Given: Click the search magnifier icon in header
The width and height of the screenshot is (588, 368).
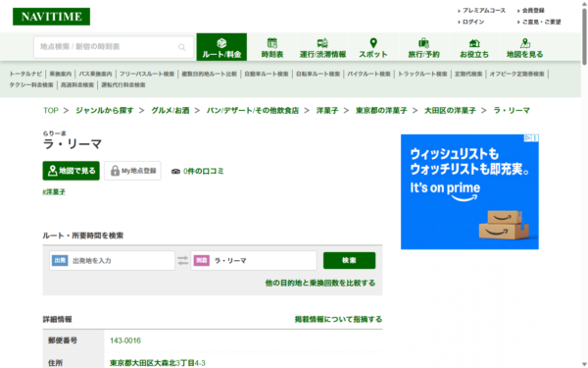Looking at the screenshot, I should pyautogui.click(x=182, y=47).
